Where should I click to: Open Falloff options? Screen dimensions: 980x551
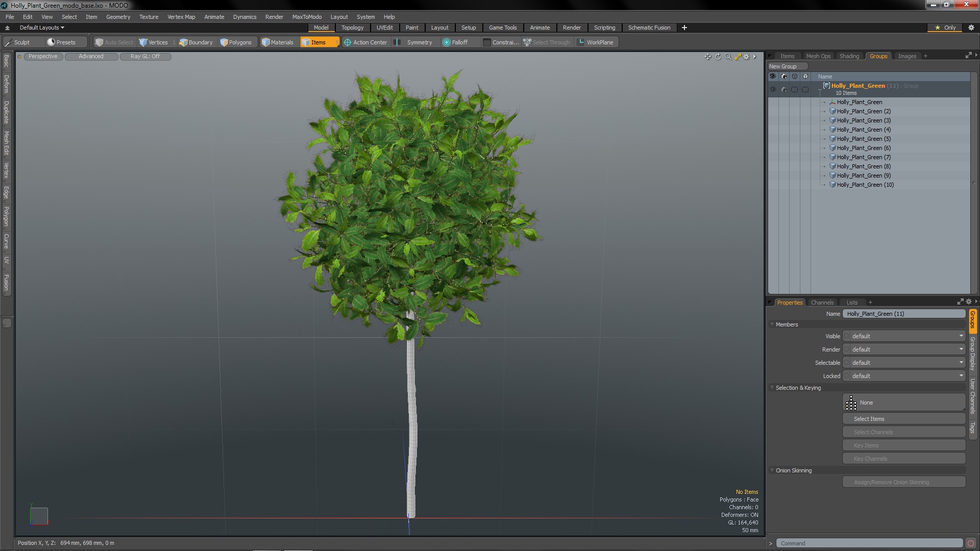click(455, 42)
